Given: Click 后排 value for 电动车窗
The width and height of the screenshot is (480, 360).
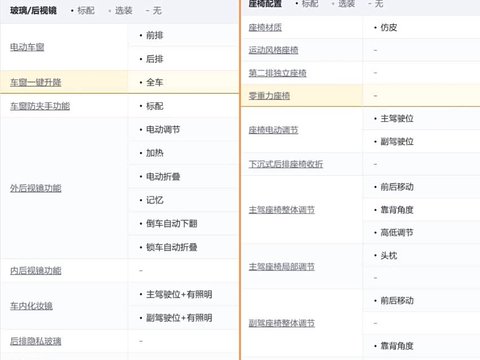Looking at the screenshot, I should coord(155,59).
